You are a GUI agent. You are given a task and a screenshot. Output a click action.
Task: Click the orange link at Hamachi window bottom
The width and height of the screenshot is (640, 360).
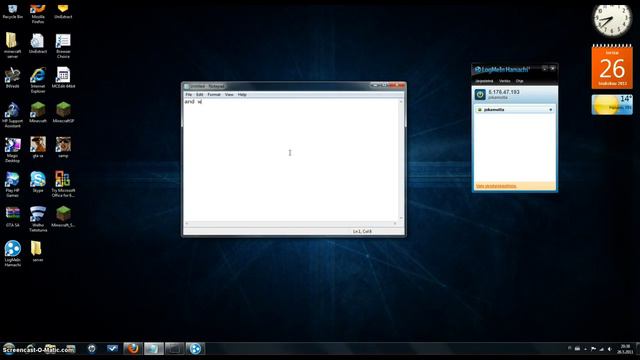(496, 186)
